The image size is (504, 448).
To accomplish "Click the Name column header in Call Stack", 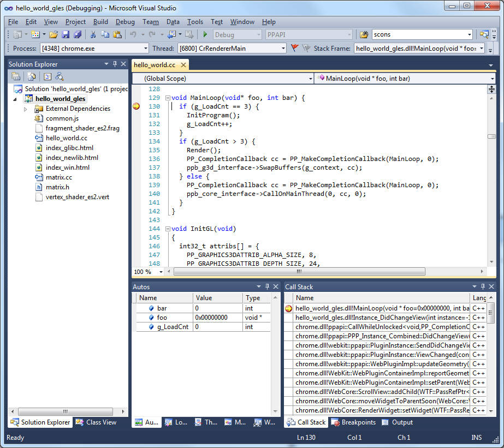I will tap(381, 298).
